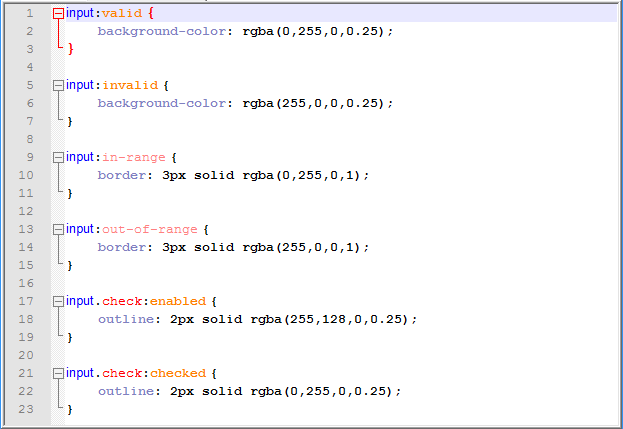Screen dimensions: 623x429
Task: Click 'rgba(255,0,0,0.25)' on line 6
Action: point(313,103)
